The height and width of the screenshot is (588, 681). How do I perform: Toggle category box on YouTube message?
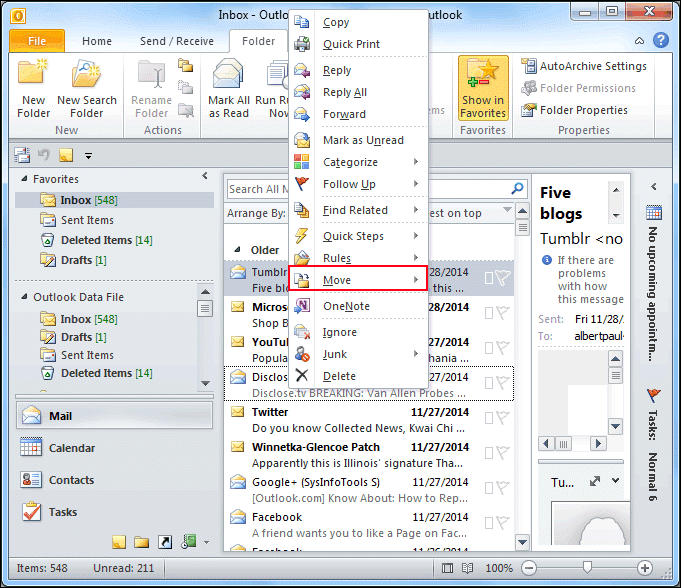pos(489,348)
